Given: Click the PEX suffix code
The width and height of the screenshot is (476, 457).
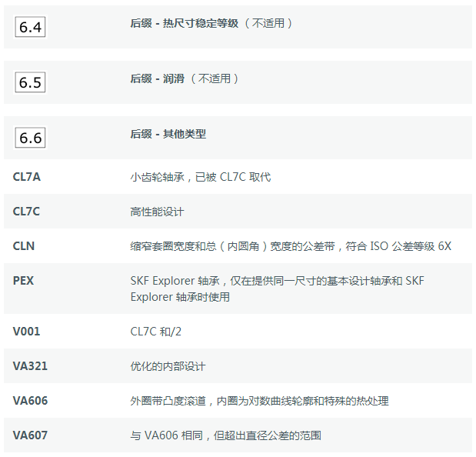Looking at the screenshot, I should (23, 281).
